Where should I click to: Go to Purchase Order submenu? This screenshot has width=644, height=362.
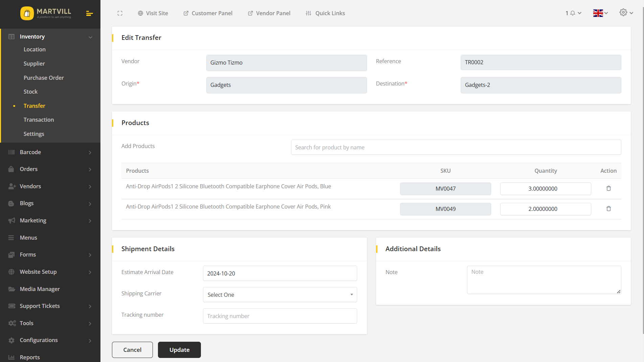44,78
